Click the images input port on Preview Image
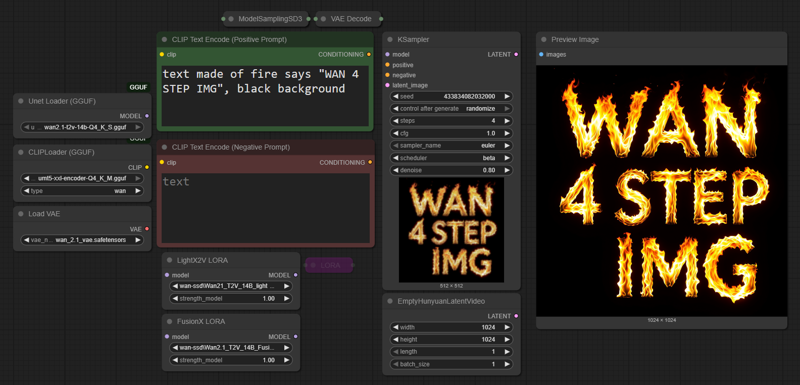The image size is (800, 385). (541, 54)
